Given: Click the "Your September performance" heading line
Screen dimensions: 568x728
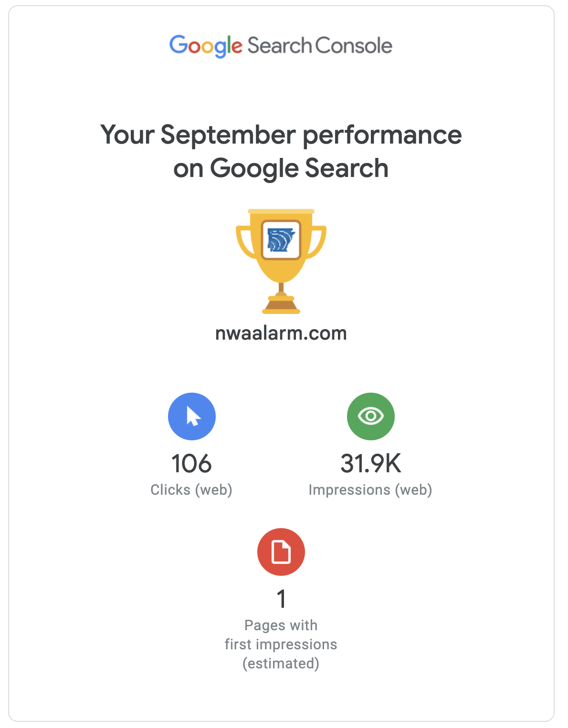Looking at the screenshot, I should coord(281,135).
